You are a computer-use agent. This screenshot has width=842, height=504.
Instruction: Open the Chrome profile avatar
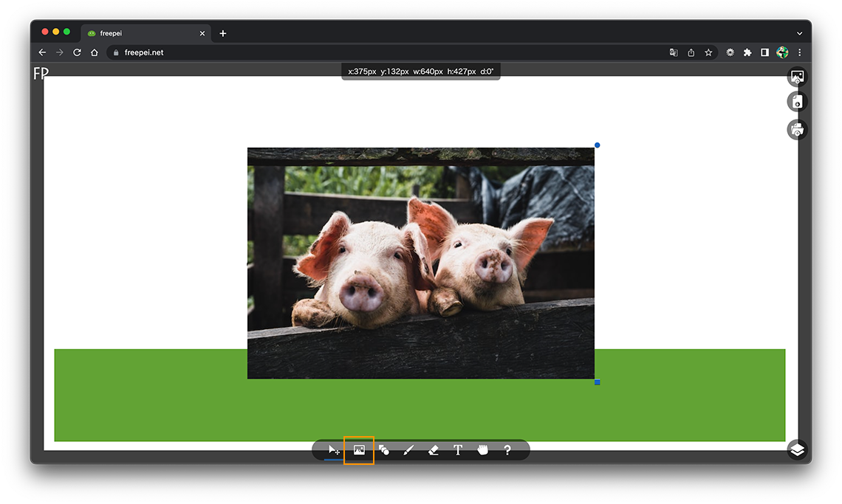coord(782,52)
